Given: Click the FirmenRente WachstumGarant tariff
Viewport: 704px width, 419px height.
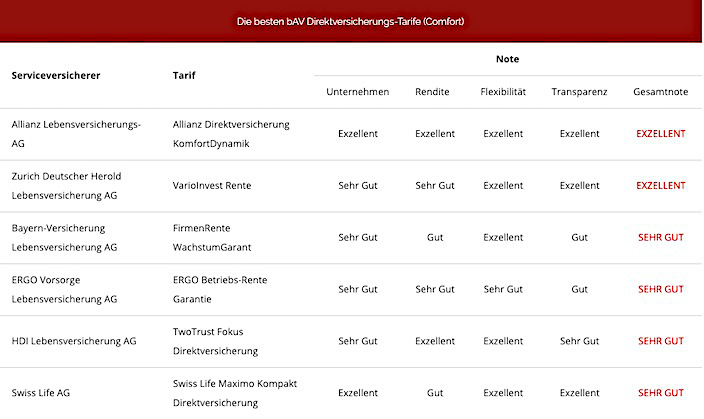Looking at the screenshot, I should tap(215, 238).
